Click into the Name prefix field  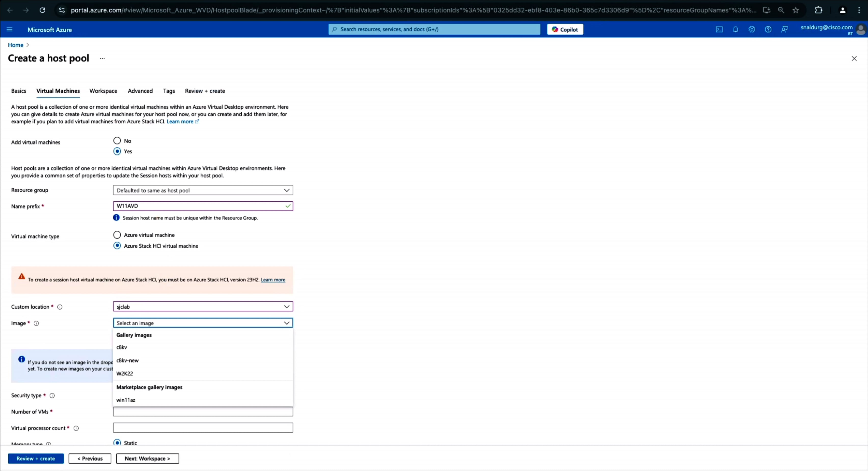[x=203, y=206]
